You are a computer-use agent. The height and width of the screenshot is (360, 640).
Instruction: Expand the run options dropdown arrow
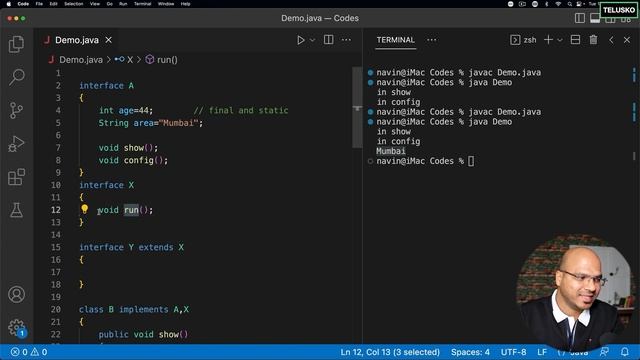(312, 40)
